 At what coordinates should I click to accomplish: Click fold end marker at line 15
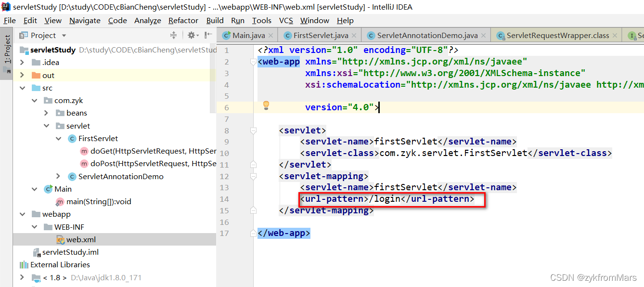(x=253, y=210)
